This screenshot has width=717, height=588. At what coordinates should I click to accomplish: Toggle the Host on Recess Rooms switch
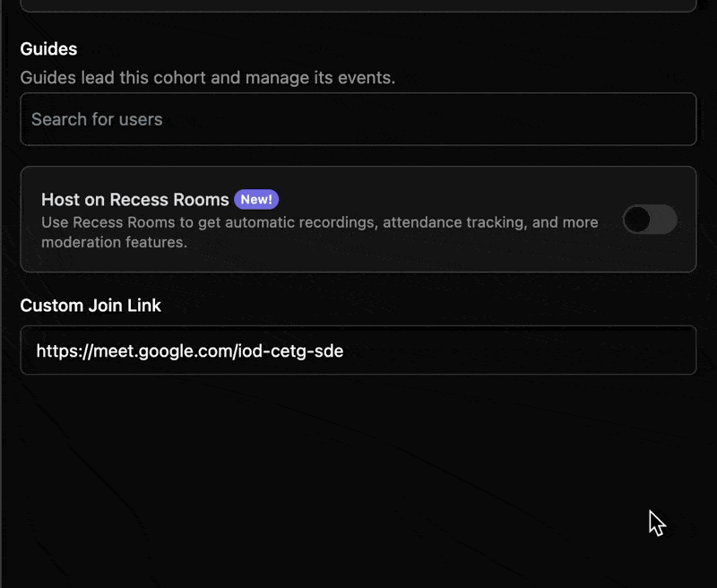(650, 220)
